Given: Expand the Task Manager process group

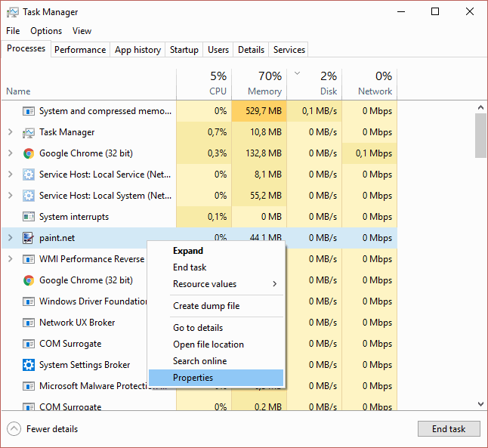Looking at the screenshot, I should click(11, 132).
